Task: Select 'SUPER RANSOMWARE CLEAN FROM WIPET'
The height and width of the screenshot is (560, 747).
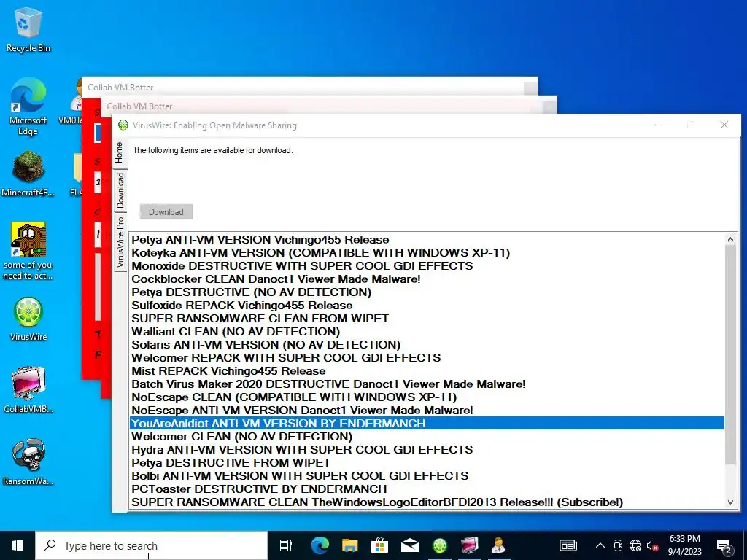Action: pyautogui.click(x=427, y=318)
